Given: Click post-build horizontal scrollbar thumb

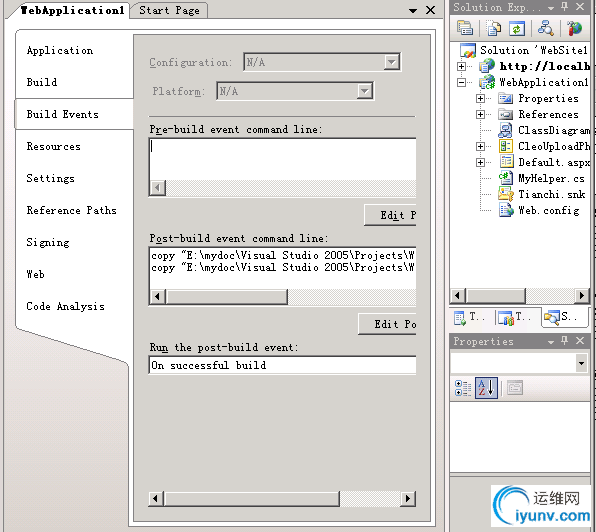Looking at the screenshot, I should click(x=227, y=297).
